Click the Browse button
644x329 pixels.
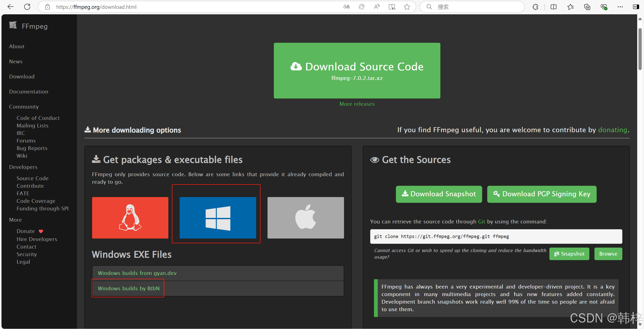(608, 254)
